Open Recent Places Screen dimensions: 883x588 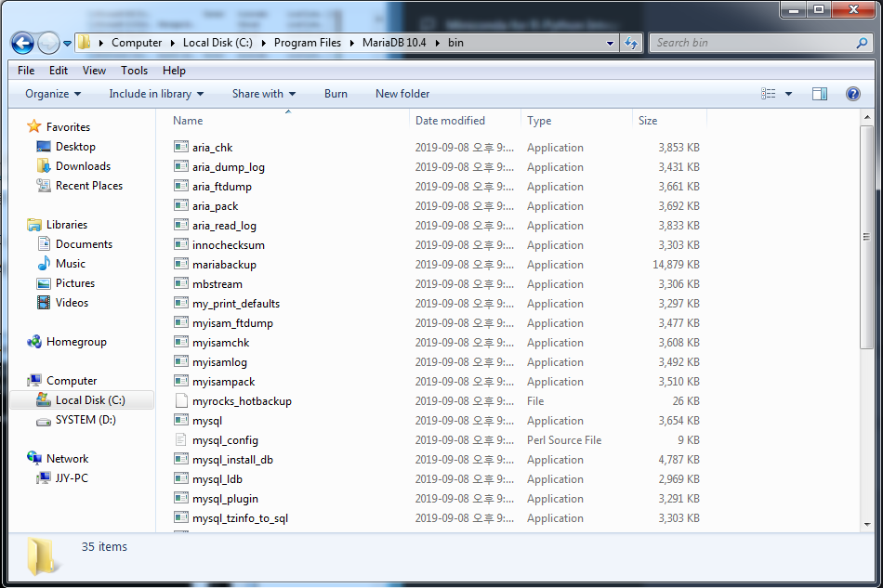89,186
